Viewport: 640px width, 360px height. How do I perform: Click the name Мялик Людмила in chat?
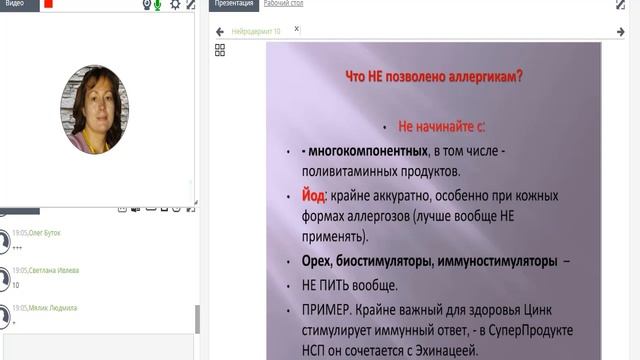pos(53,308)
